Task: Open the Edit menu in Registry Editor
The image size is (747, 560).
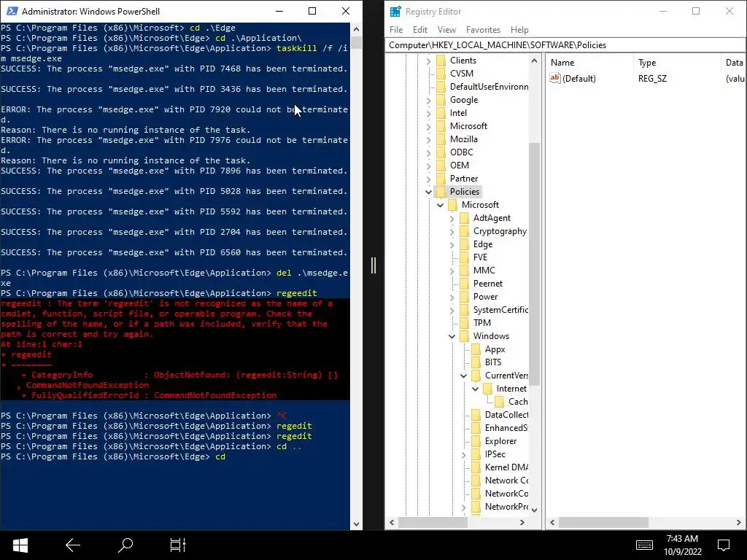Action: (419, 29)
